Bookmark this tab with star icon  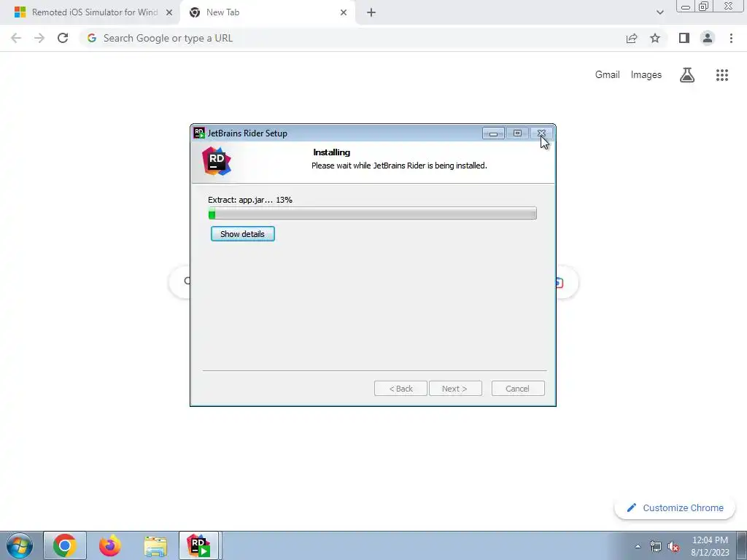pyautogui.click(x=655, y=38)
